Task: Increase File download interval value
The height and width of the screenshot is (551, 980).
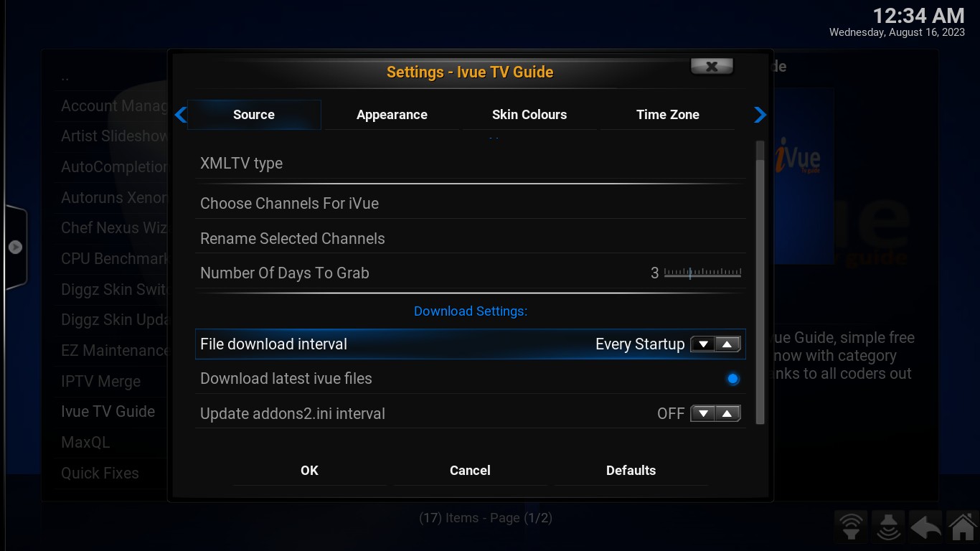Action: 727,344
